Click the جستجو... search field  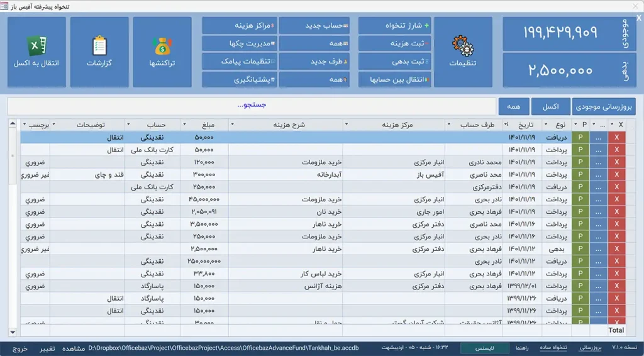click(252, 106)
